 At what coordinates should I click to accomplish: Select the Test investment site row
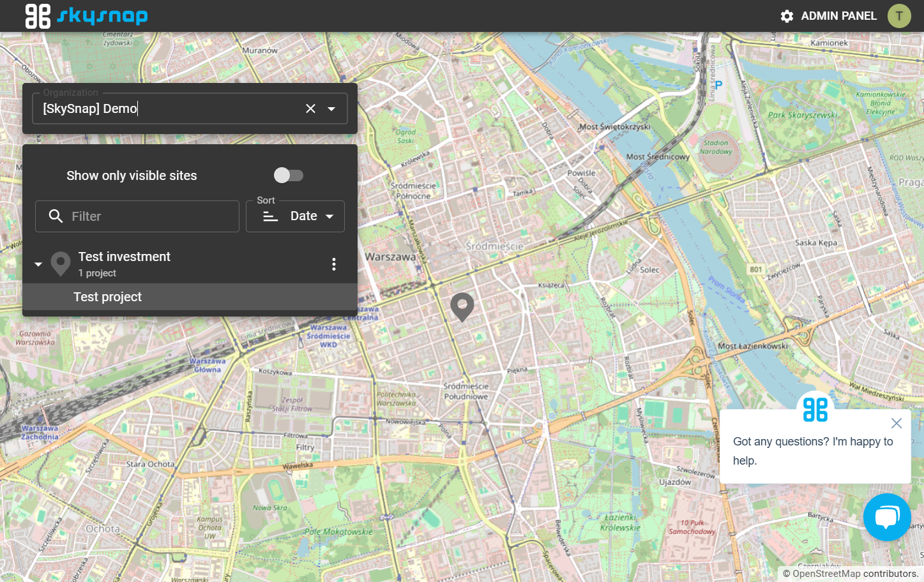pyautogui.click(x=190, y=264)
